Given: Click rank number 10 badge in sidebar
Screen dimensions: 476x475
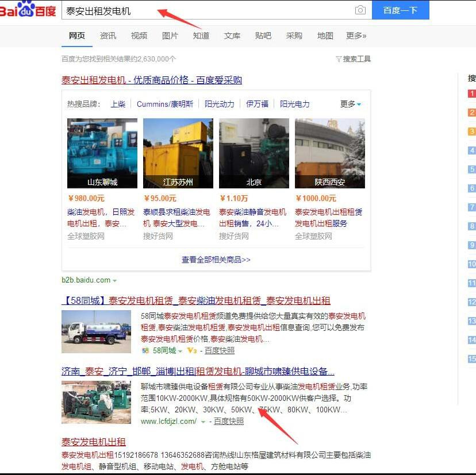Looking at the screenshot, I should [x=472, y=264].
